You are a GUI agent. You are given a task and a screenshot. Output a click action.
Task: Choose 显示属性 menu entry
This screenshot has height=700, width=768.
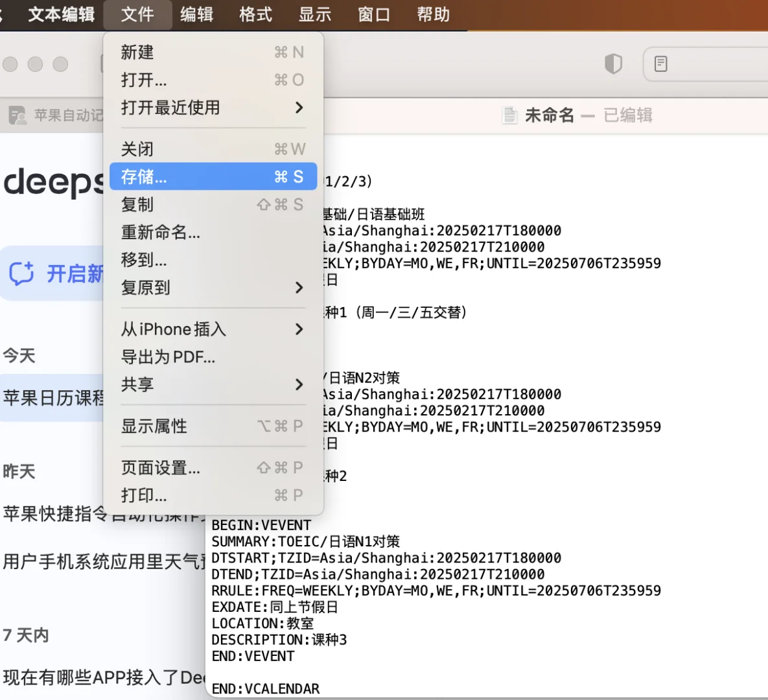(x=213, y=426)
